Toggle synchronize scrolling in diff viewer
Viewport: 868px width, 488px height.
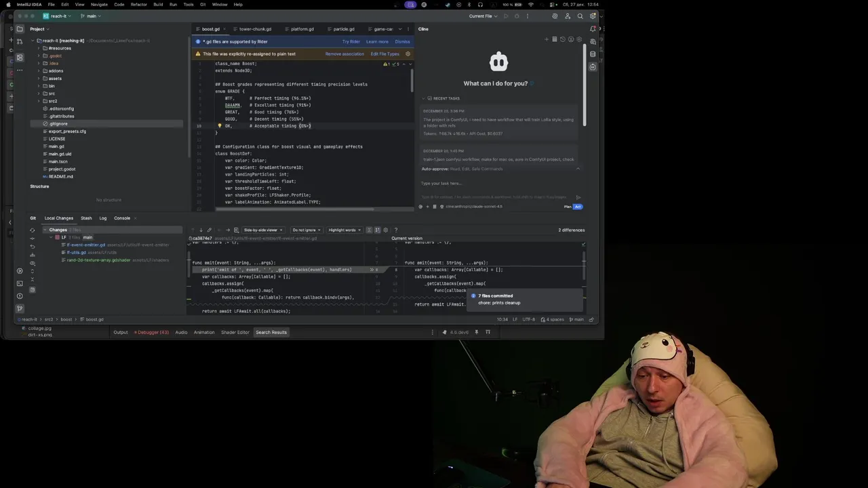point(377,230)
